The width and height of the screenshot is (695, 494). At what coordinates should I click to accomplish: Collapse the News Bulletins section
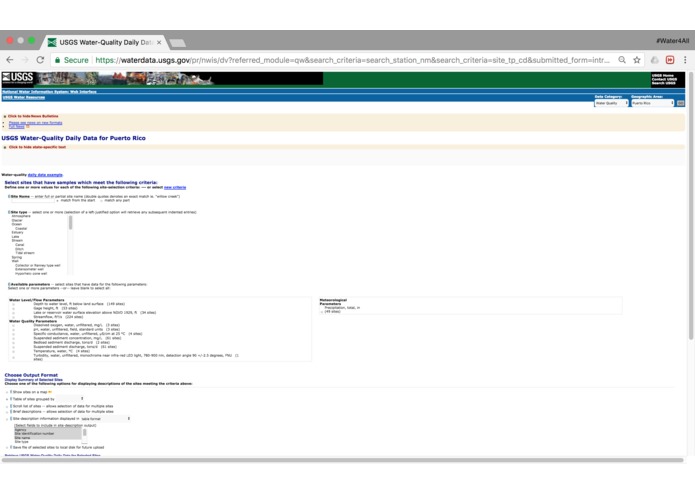tap(33, 116)
